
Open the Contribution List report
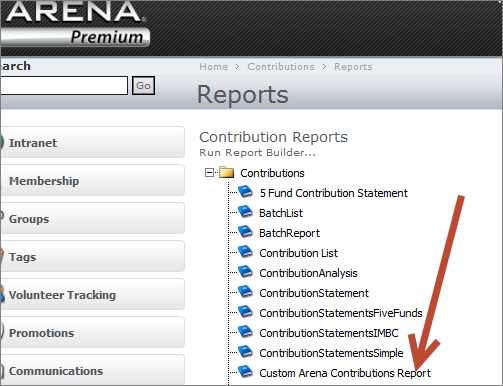299,253
